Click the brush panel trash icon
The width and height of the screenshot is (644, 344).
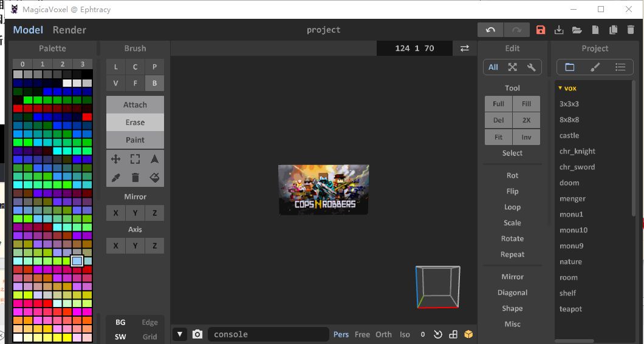tap(135, 178)
